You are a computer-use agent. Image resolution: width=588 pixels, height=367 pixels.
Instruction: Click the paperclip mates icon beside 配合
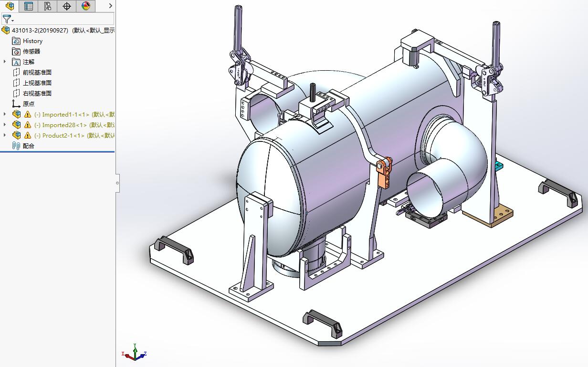coord(16,146)
